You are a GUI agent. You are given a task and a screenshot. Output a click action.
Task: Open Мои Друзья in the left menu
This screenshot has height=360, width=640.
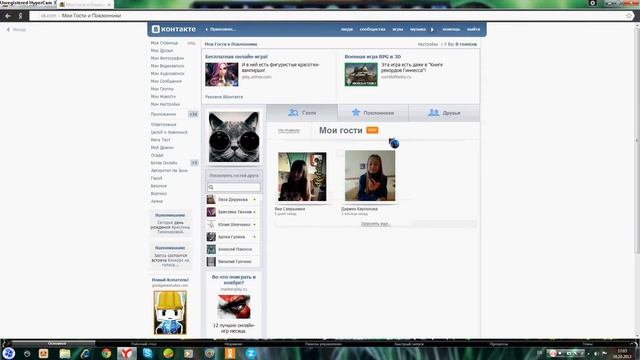[162, 51]
